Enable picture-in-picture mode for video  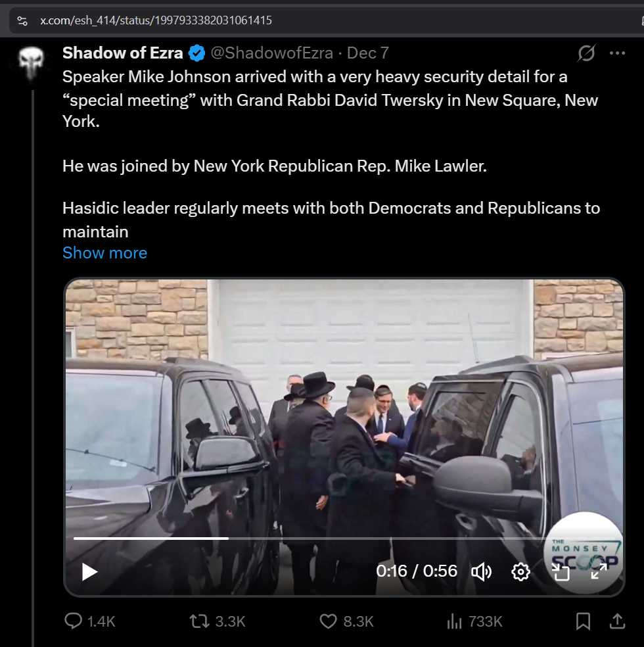point(560,572)
